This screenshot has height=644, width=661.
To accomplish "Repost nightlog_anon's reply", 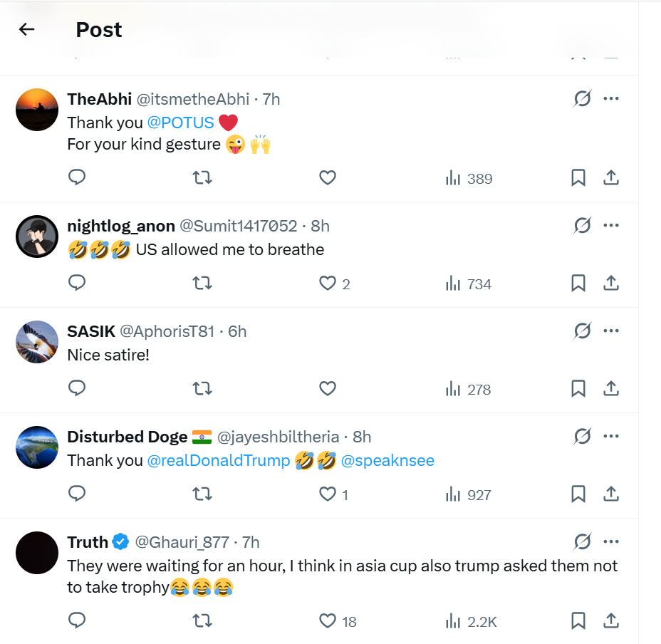I will pyautogui.click(x=202, y=284).
